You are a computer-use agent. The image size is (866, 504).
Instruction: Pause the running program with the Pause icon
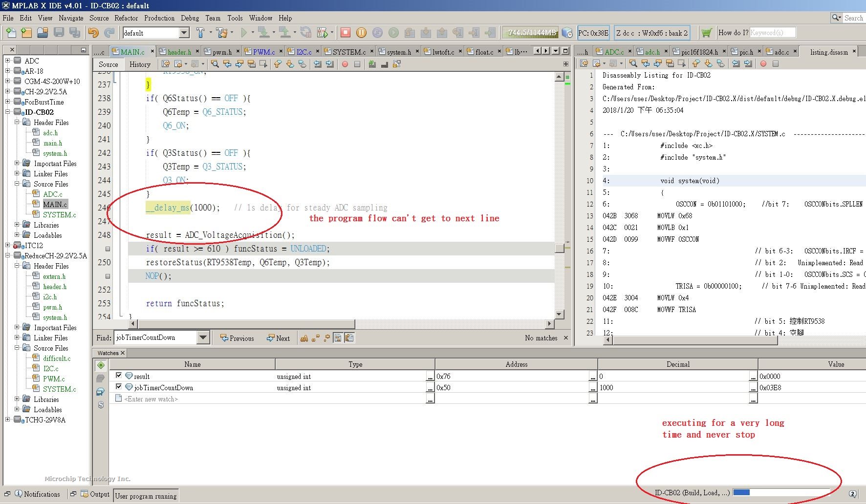[x=361, y=33]
